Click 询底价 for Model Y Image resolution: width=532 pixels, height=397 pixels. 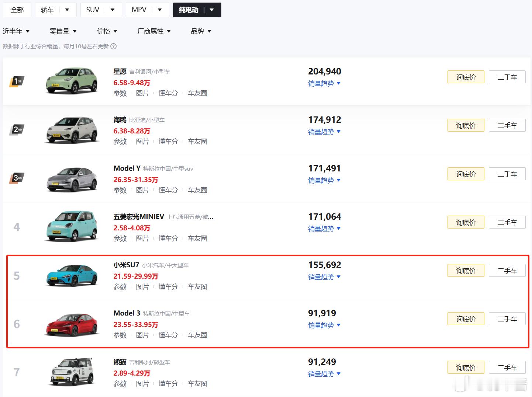466,174
